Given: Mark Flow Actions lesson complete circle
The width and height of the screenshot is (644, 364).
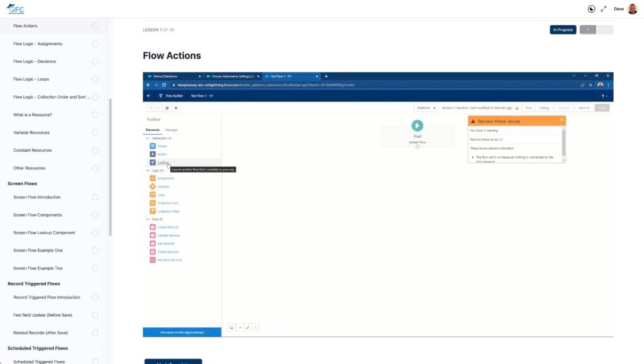Looking at the screenshot, I should tap(96, 26).
